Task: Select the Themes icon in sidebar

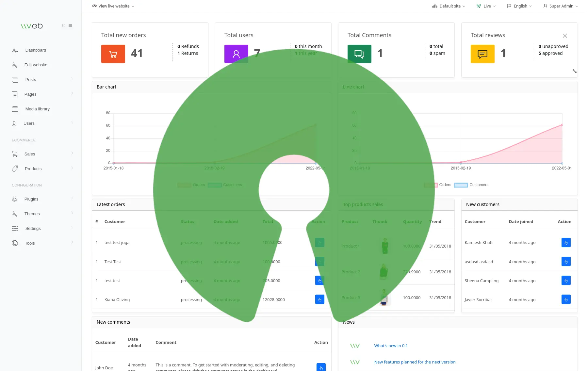Action: tap(15, 214)
